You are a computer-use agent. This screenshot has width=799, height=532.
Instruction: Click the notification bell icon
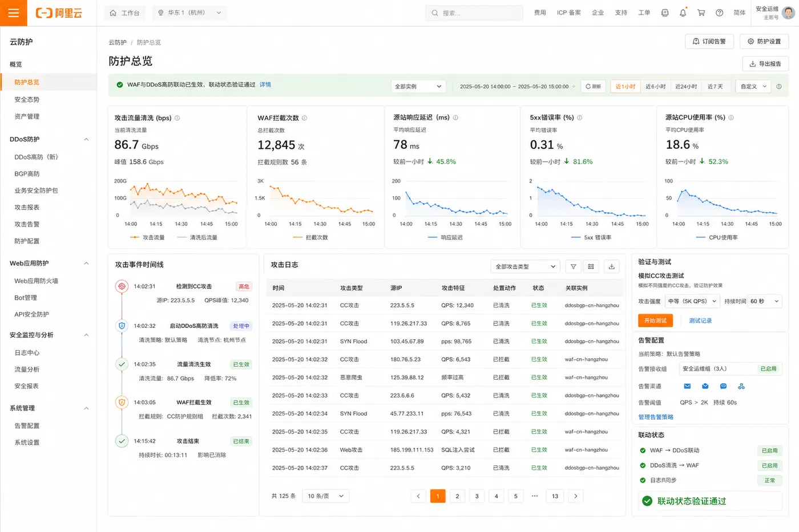point(683,13)
